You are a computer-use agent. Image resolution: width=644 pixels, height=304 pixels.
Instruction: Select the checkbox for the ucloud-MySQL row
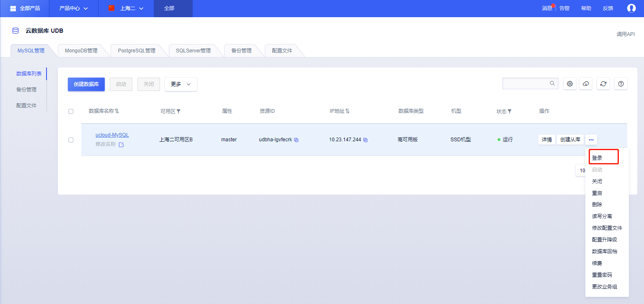71,140
